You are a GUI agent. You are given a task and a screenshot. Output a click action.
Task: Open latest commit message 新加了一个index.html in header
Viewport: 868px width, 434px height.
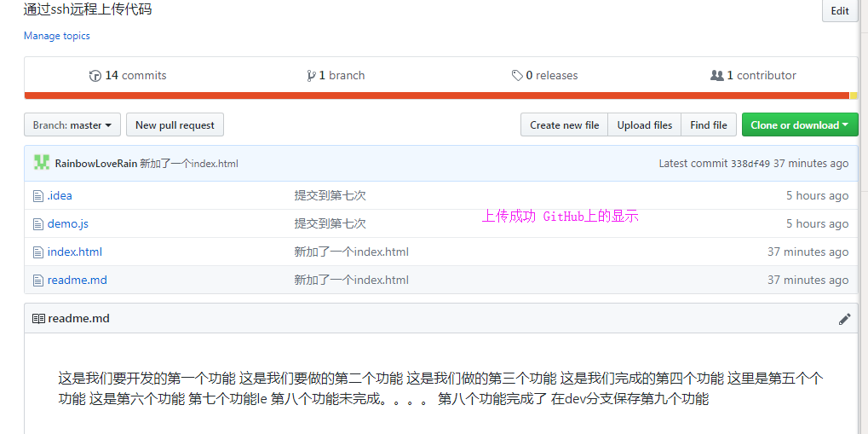[189, 164]
